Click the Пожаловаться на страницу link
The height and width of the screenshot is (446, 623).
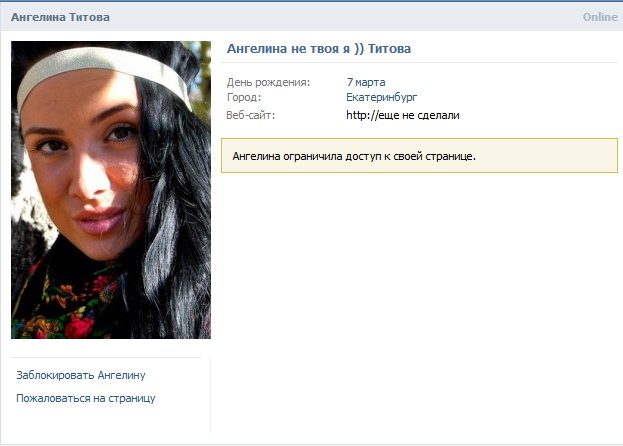[x=86, y=398]
